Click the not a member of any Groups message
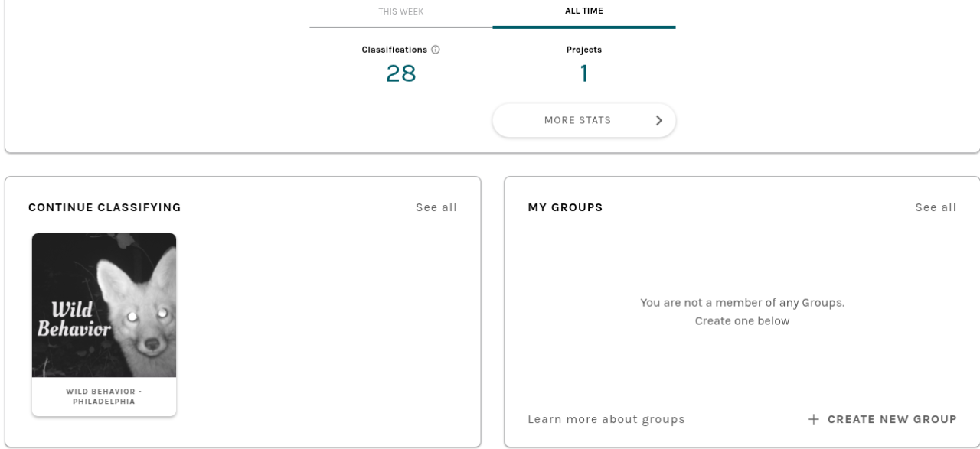The height and width of the screenshot is (449, 980). [x=742, y=303]
